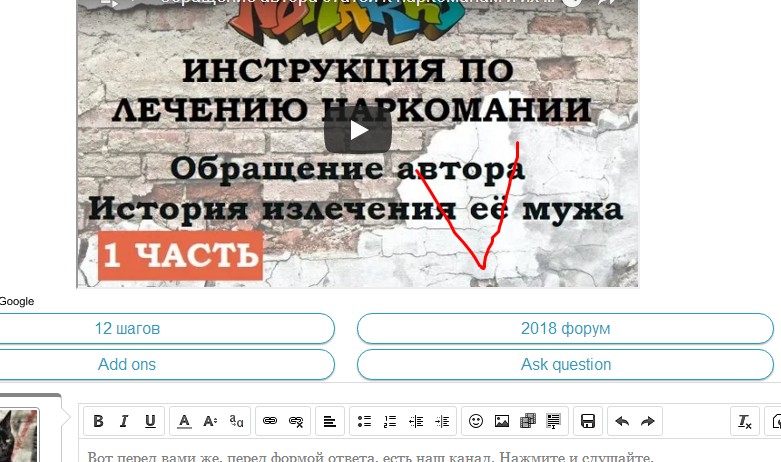Redo the last edit
This screenshot has width=781, height=462.
coord(648,421)
